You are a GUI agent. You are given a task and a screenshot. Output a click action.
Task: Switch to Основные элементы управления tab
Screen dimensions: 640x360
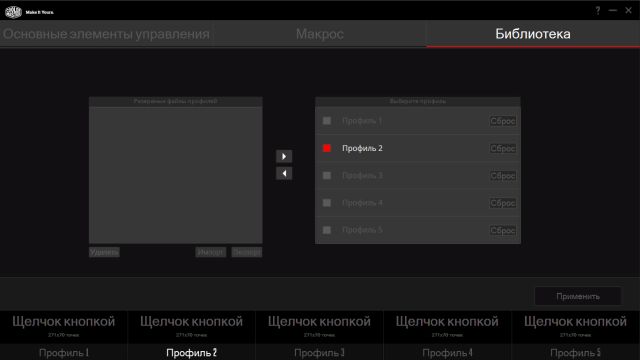pyautogui.click(x=106, y=34)
